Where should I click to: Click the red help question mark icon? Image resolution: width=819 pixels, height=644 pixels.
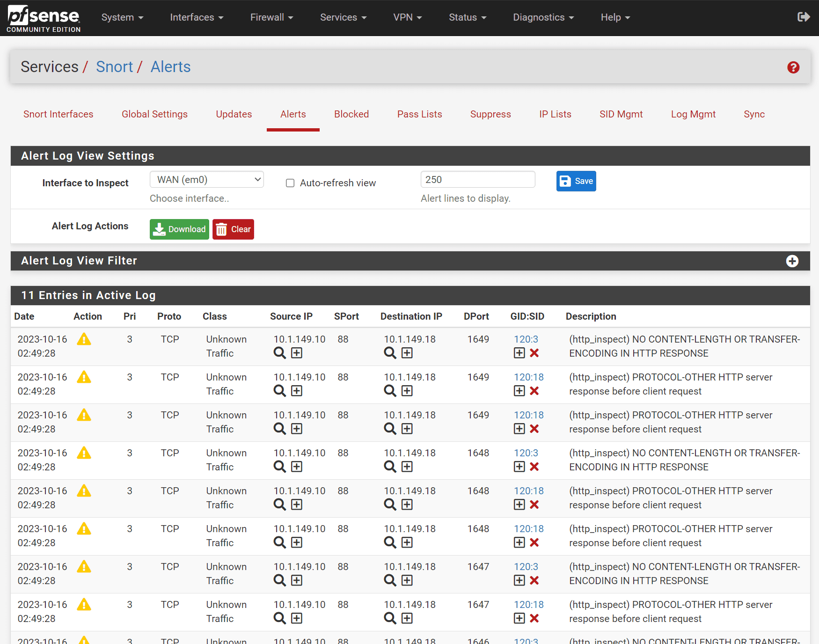click(x=793, y=67)
